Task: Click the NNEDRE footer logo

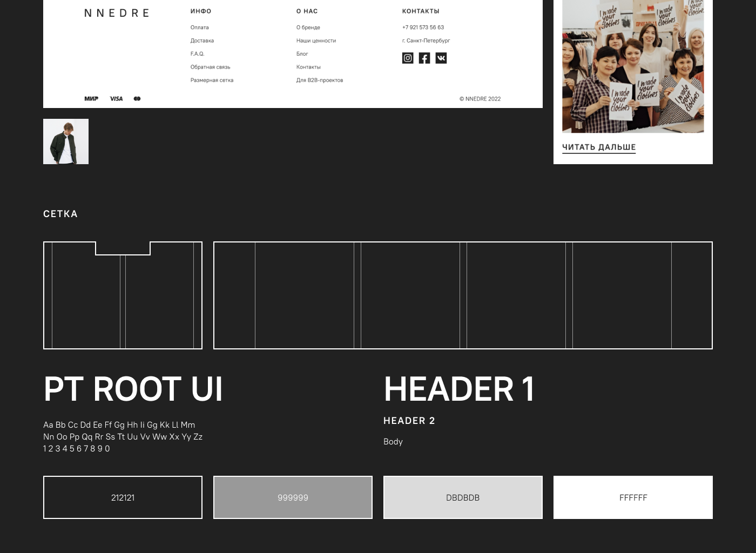Action: click(117, 13)
